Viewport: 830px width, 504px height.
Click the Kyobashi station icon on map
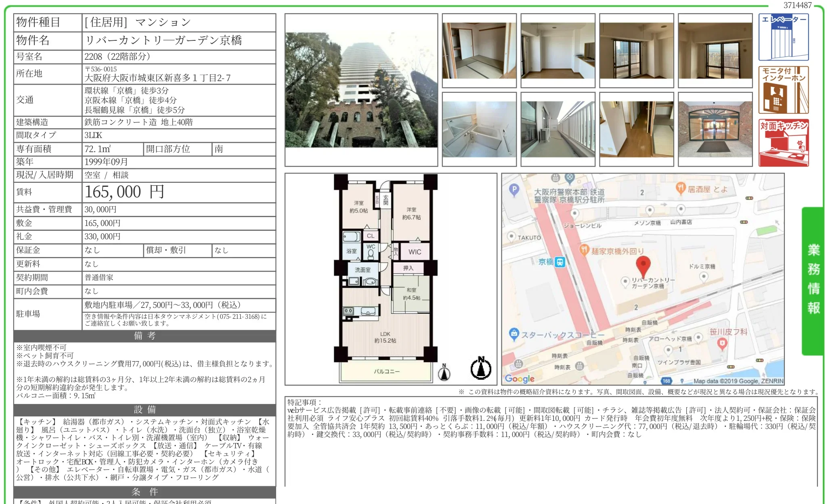click(x=560, y=262)
